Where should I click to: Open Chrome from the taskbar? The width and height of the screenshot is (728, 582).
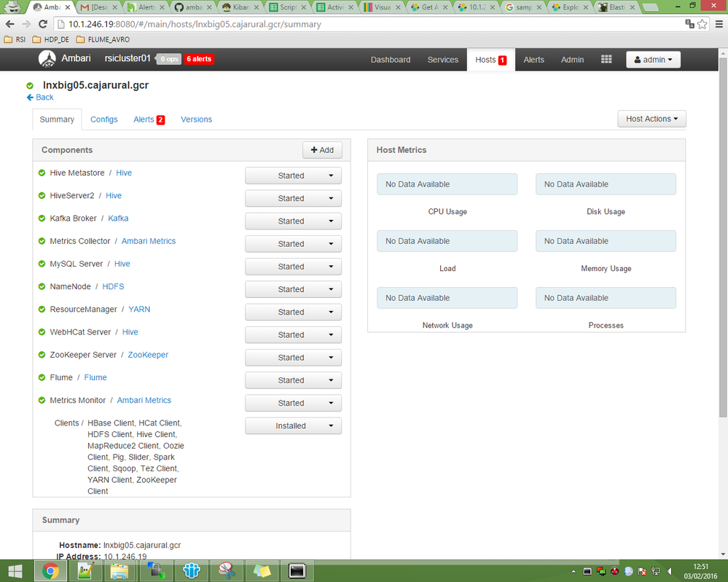50,571
